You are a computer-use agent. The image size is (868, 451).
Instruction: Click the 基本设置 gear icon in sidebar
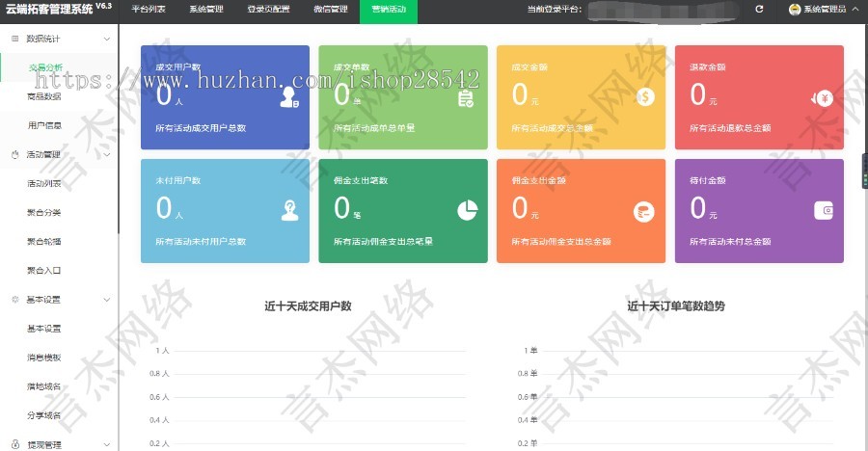[14, 300]
